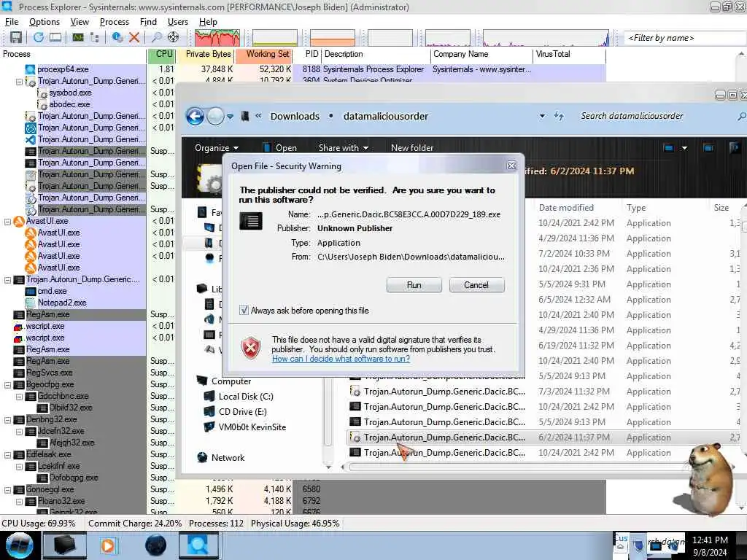Collapse the Bgeocfpg.exe process tree
This screenshot has width=747, height=560.
(x=7, y=385)
